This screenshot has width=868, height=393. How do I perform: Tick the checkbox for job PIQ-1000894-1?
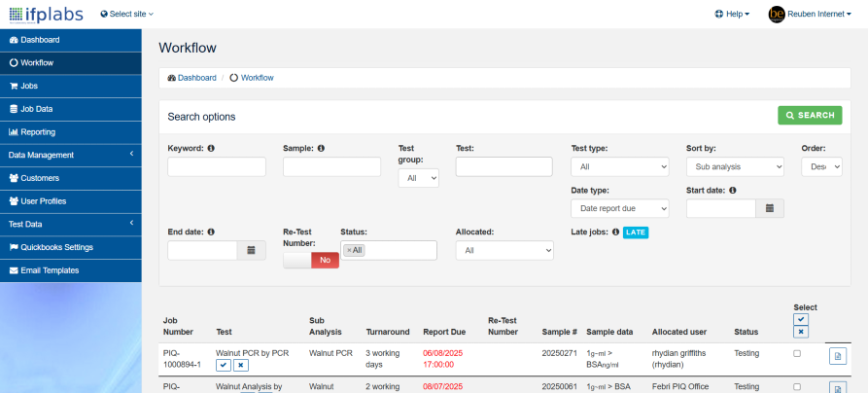[x=797, y=354]
